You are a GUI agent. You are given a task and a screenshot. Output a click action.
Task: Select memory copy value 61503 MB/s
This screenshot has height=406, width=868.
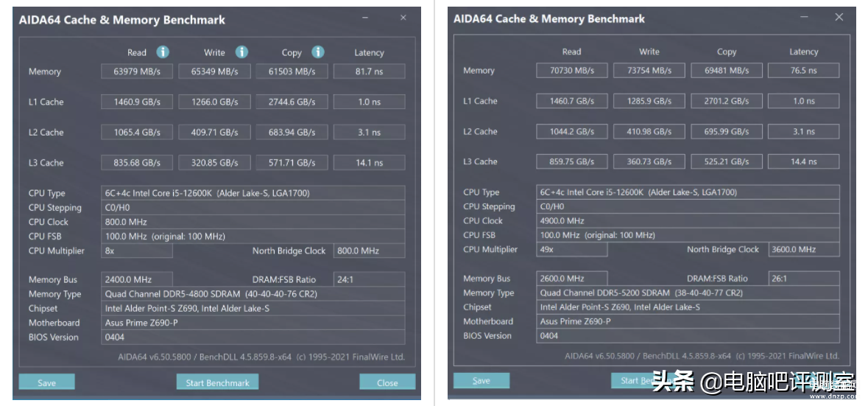pyautogui.click(x=292, y=71)
